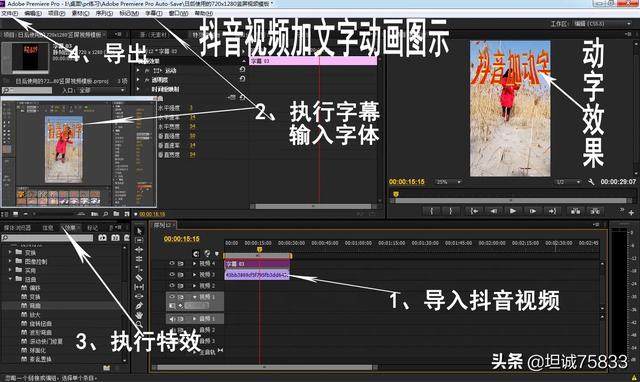Open the Window menu

click(178, 13)
